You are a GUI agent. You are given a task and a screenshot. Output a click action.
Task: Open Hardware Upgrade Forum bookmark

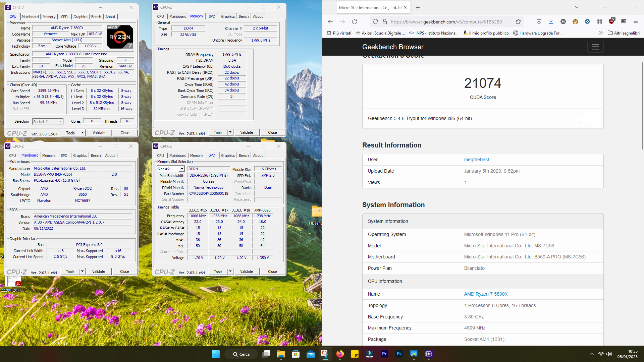(x=538, y=33)
